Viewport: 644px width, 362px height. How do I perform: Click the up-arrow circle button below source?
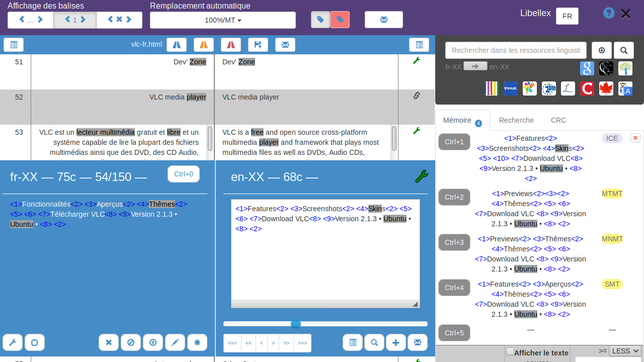coord(153,342)
